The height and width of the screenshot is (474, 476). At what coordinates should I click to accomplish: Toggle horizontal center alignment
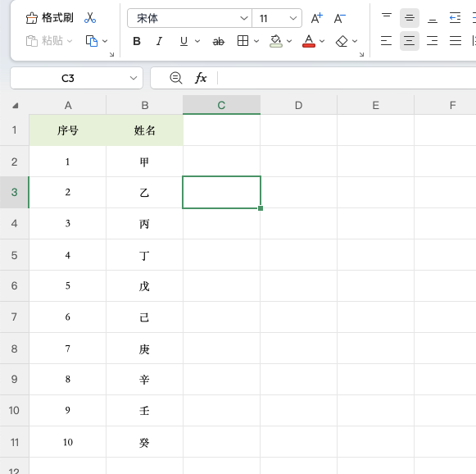coord(409,41)
